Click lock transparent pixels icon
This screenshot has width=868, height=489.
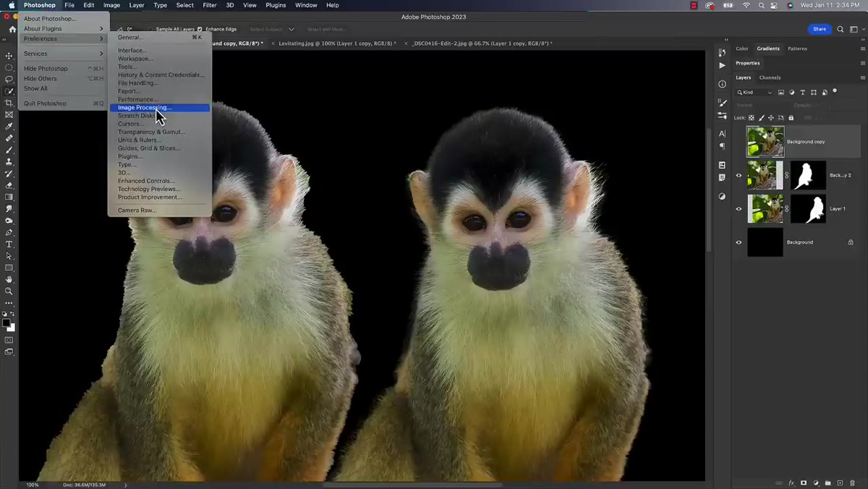tap(752, 118)
